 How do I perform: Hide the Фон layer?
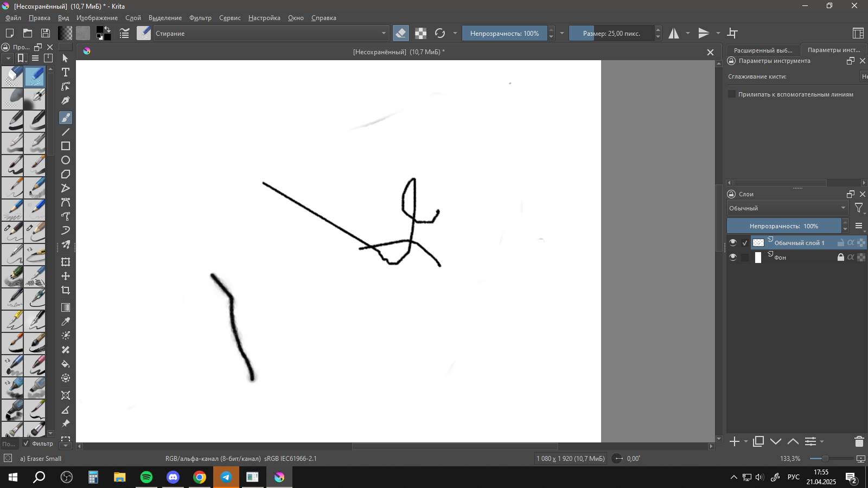coord(733,257)
